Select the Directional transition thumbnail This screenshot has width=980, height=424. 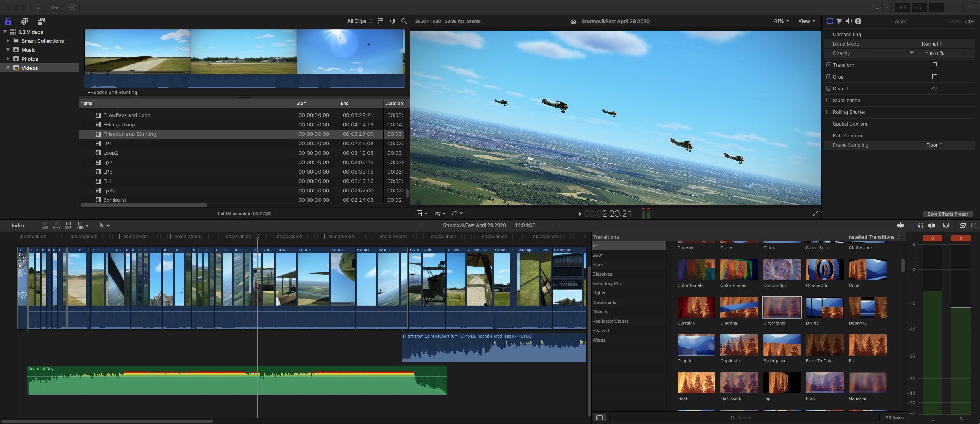(782, 307)
